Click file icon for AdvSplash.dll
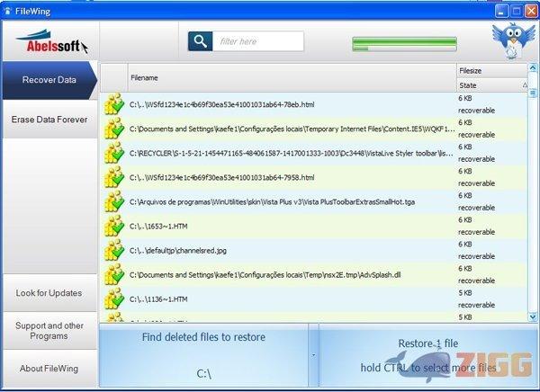Viewport: 540px width, 392px height. coord(113,274)
